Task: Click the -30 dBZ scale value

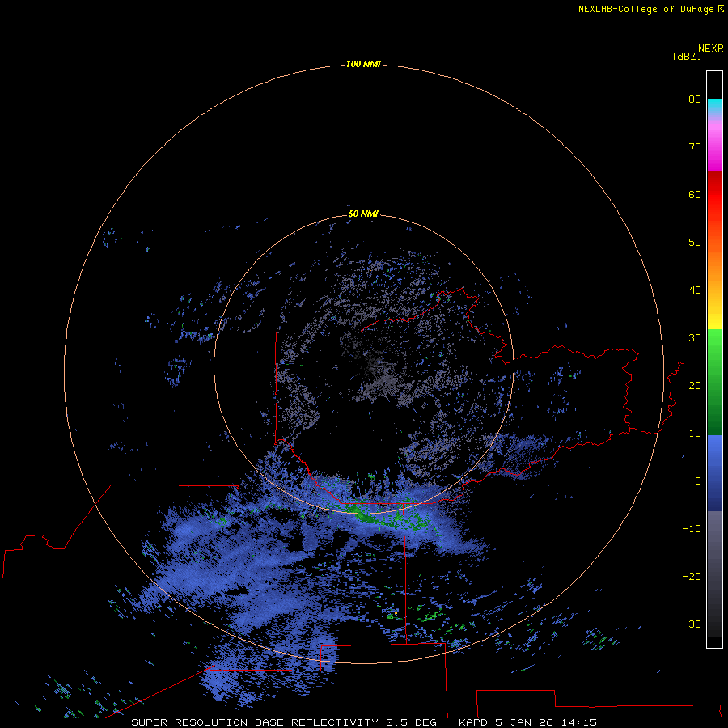Action: pos(692,624)
